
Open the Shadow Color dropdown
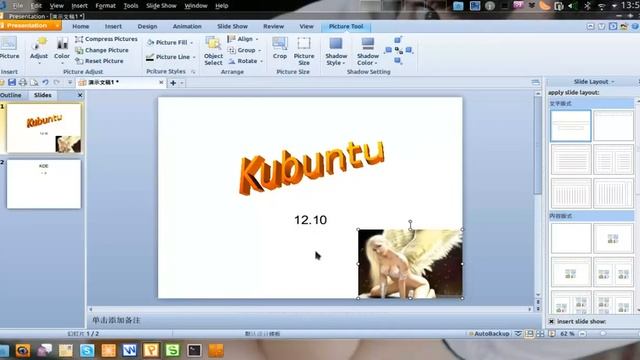pos(368,51)
